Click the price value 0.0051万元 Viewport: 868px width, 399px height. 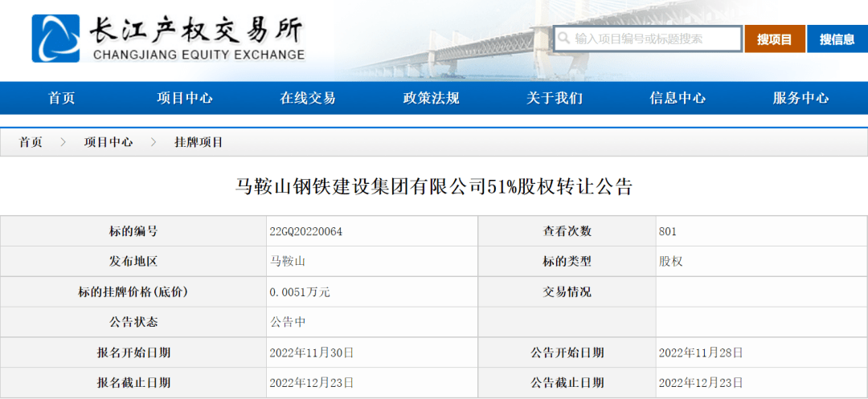point(300,291)
